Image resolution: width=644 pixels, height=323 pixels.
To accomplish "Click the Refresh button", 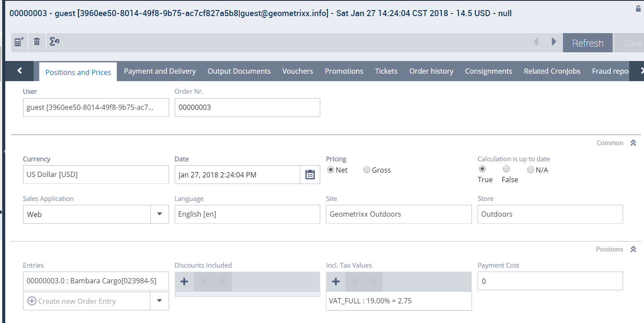I will (x=587, y=43).
